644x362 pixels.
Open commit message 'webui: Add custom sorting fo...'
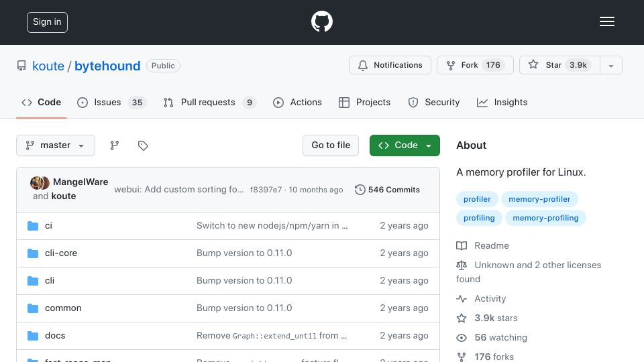[178, 190]
